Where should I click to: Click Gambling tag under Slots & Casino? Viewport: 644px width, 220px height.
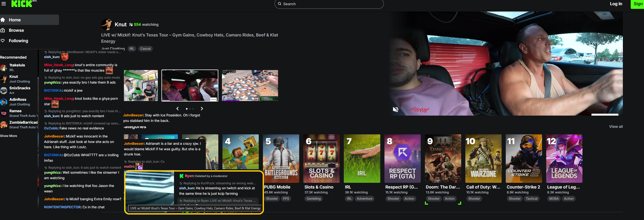pyautogui.click(x=314, y=199)
